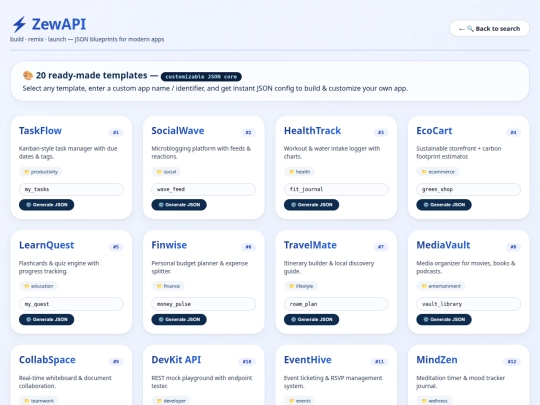This screenshot has height=405, width=540.
Task: Click the HealthTrack card title
Action: click(312, 131)
